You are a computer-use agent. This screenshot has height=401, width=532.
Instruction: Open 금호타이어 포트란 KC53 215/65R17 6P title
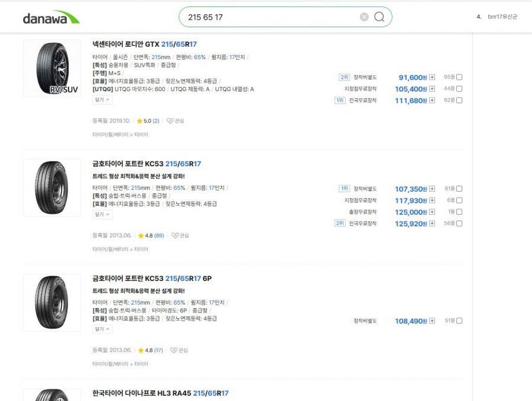tap(152, 279)
